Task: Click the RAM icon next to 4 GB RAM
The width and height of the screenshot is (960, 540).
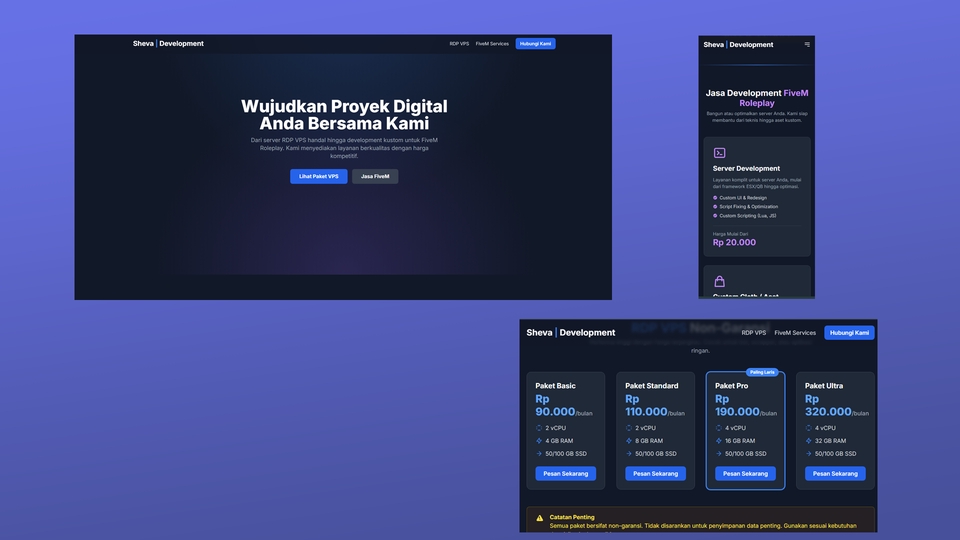Action: (539, 441)
